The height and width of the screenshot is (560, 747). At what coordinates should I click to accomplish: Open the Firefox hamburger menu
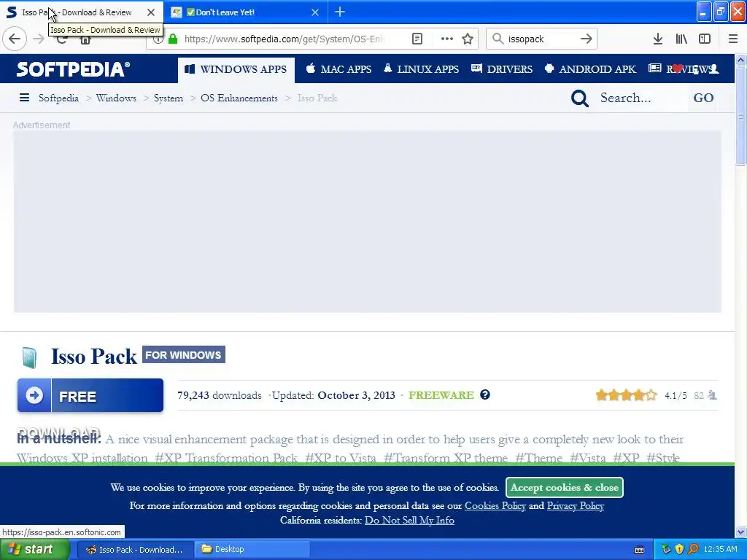[732, 39]
